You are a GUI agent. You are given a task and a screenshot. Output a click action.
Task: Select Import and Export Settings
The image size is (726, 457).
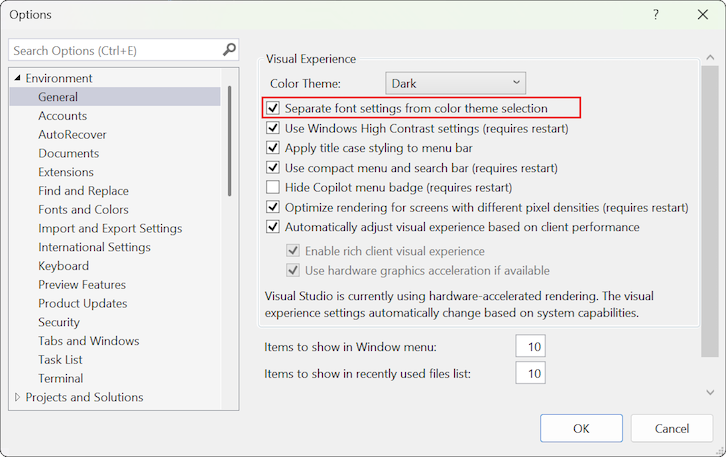click(110, 228)
